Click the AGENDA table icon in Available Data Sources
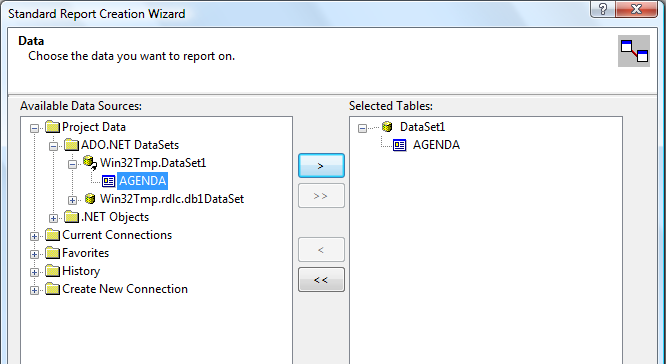The height and width of the screenshot is (364, 666). [x=109, y=181]
